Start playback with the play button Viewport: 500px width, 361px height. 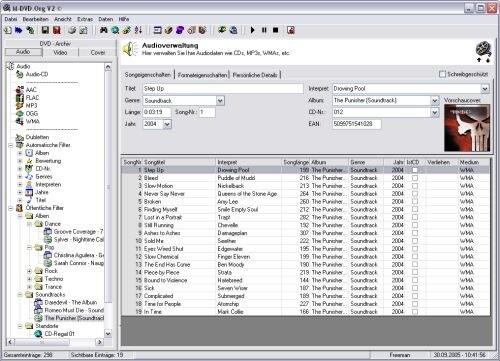252,30
